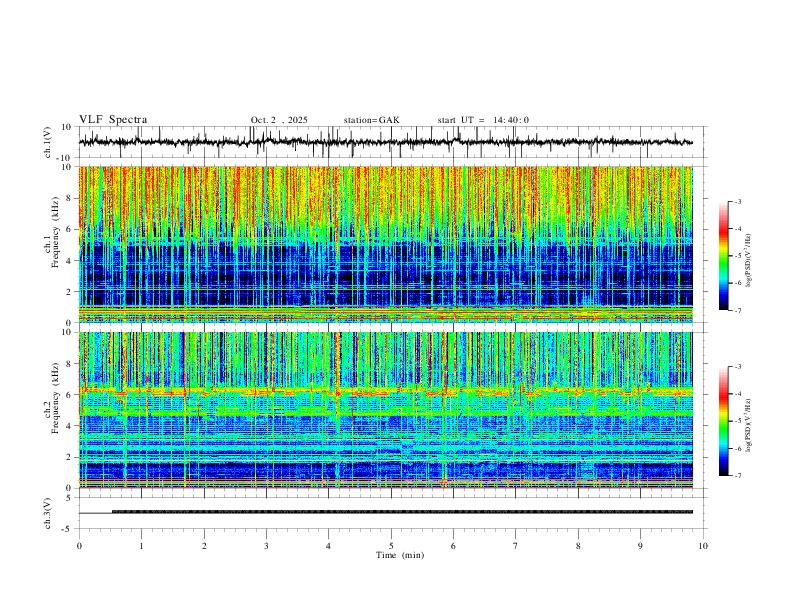Screen dimensions: 792x612
Task: Click the 'station=GAK' label
Action: [371, 120]
